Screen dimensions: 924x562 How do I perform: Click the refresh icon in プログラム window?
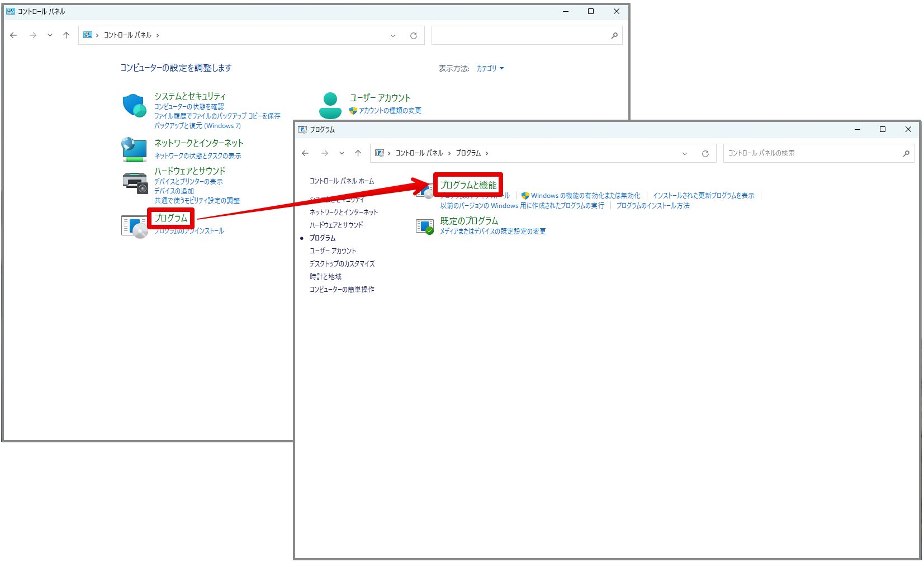pos(705,153)
